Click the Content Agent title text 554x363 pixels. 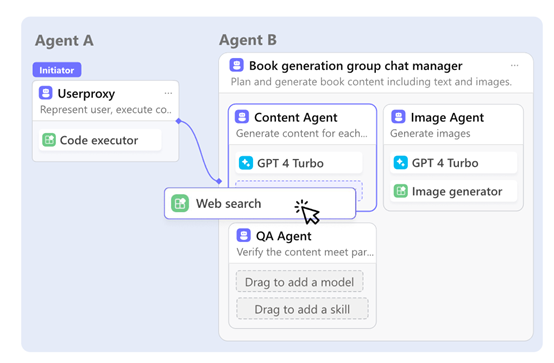pyautogui.click(x=296, y=117)
